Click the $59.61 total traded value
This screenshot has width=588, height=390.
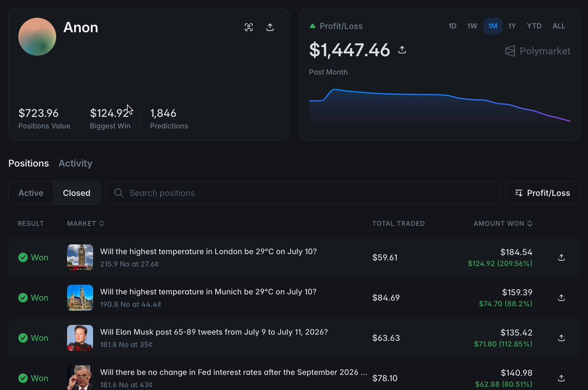[385, 258]
